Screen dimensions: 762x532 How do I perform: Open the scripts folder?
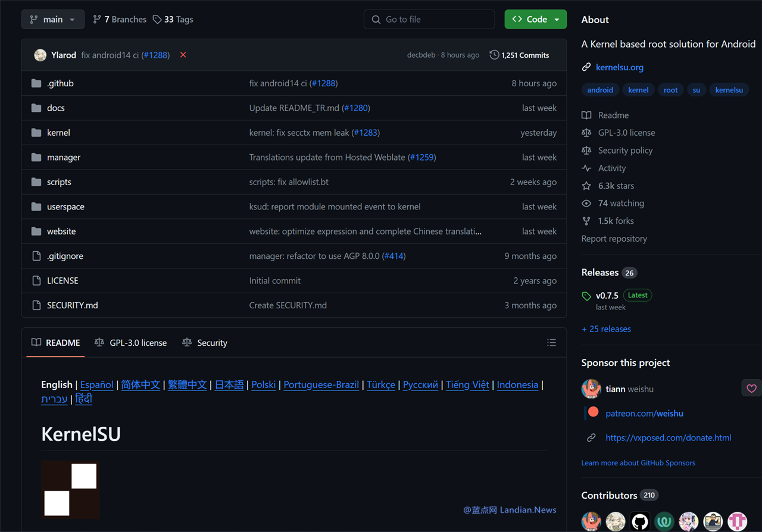(59, 182)
